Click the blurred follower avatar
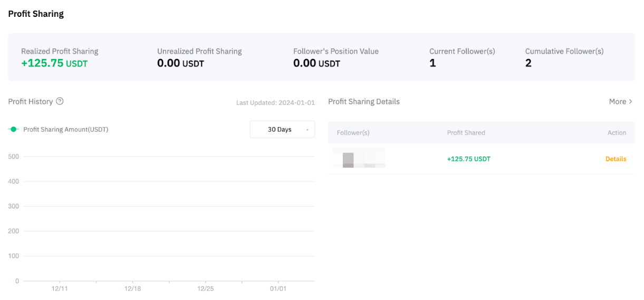The height and width of the screenshot is (300, 644). point(359,158)
